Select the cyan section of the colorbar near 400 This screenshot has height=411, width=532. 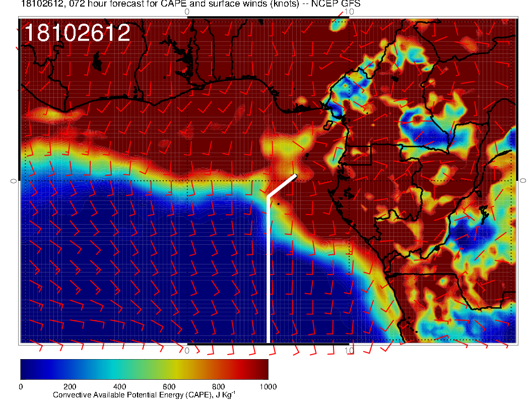119,369
